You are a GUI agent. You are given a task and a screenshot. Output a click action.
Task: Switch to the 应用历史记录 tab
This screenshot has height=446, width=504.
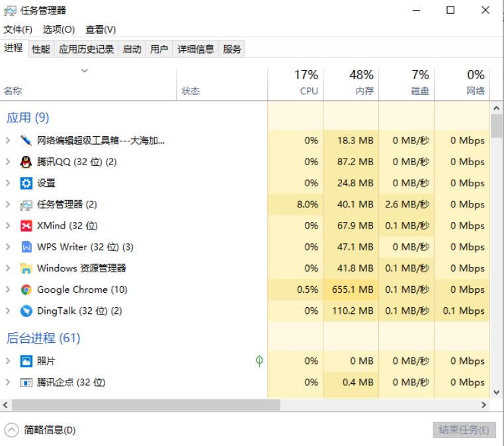(x=86, y=49)
